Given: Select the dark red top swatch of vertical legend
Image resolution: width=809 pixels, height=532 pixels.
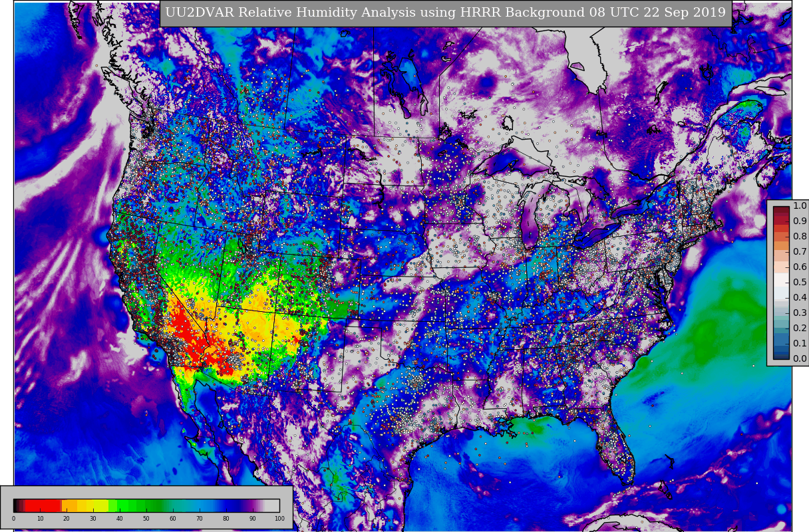Looking at the screenshot, I should pyautogui.click(x=781, y=210).
